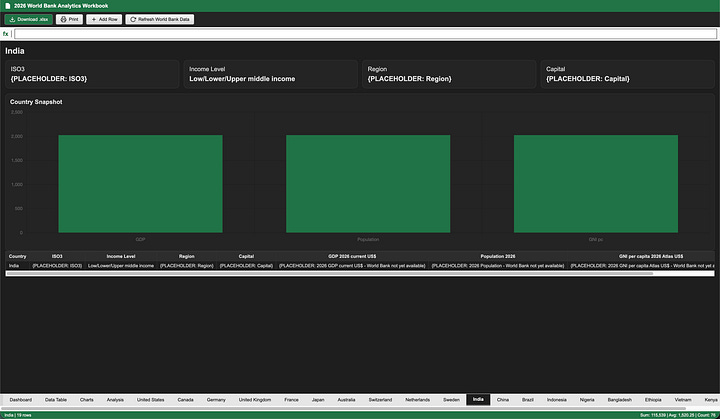The width and height of the screenshot is (720, 419).
Task: Select the {PLACEHOLDER: Capital} table cell
Action: 246,266
